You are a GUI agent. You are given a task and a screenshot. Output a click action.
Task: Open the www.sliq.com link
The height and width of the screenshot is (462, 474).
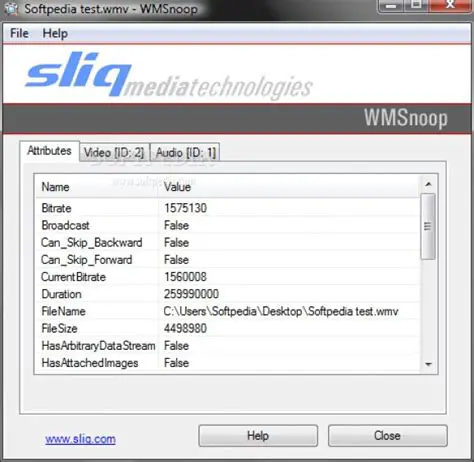pyautogui.click(x=80, y=439)
